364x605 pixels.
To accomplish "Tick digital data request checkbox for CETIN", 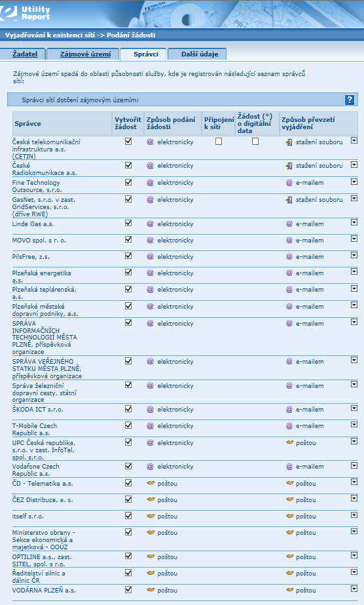I will pyautogui.click(x=255, y=142).
